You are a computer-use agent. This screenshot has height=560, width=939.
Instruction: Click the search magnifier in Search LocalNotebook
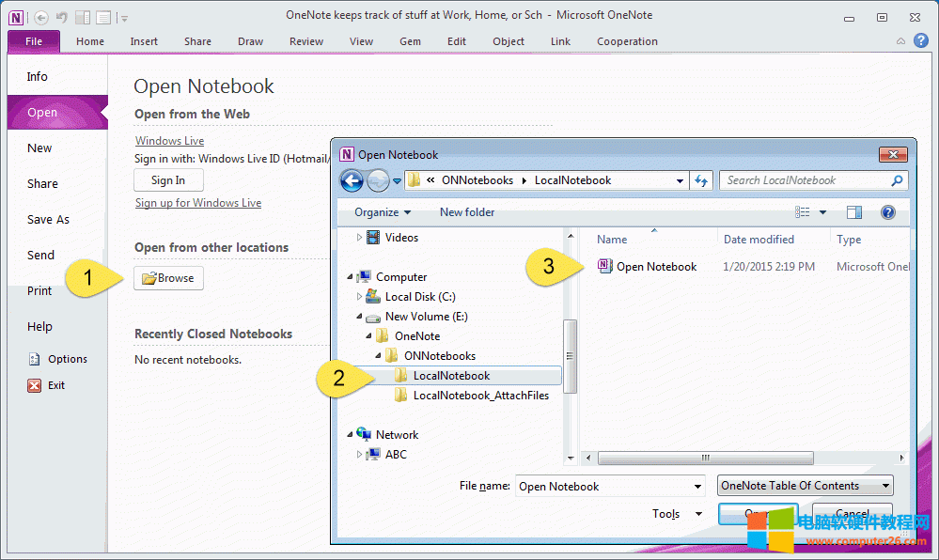[897, 180]
